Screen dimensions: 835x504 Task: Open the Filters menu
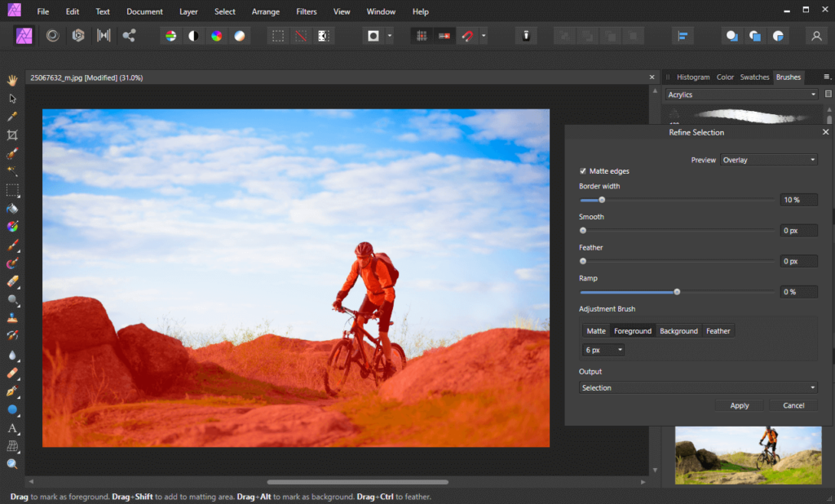[306, 11]
